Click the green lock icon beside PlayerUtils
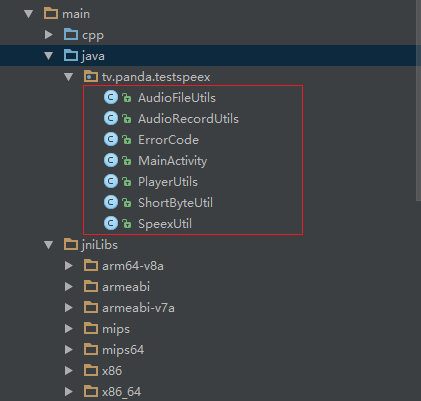This screenshot has width=421, height=401. pyautogui.click(x=126, y=182)
